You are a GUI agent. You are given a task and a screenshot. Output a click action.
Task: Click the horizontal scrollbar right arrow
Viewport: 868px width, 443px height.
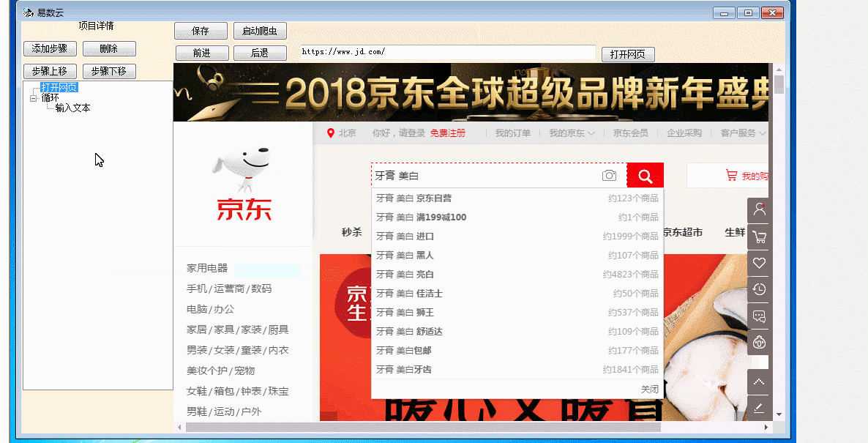click(766, 428)
